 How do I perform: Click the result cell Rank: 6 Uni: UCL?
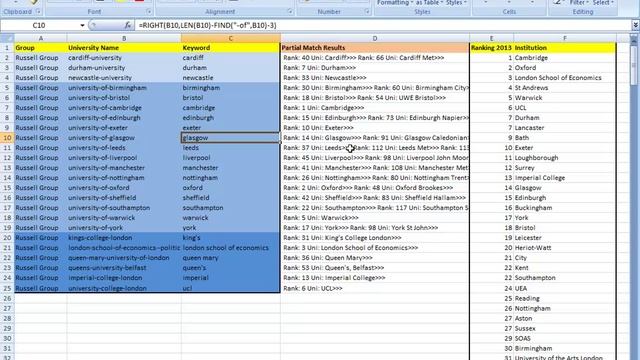pyautogui.click(x=375, y=288)
